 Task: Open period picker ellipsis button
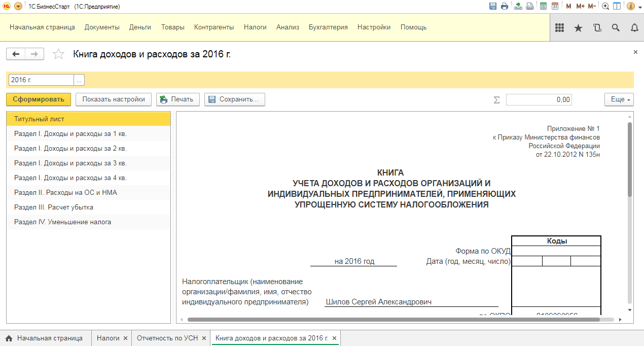click(79, 80)
